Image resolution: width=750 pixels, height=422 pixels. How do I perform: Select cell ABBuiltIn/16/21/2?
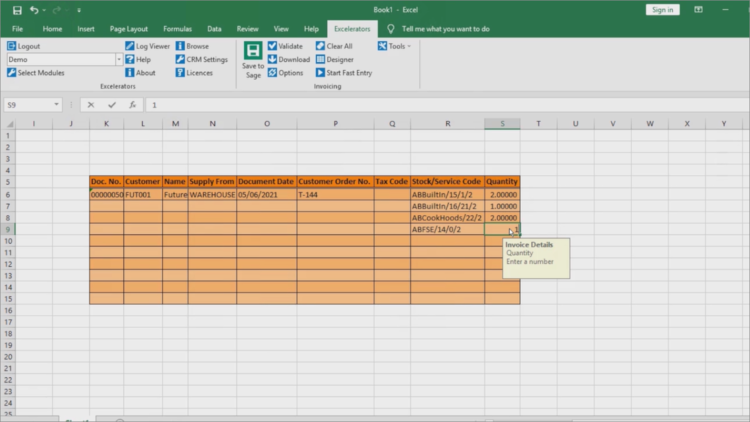[447, 206]
